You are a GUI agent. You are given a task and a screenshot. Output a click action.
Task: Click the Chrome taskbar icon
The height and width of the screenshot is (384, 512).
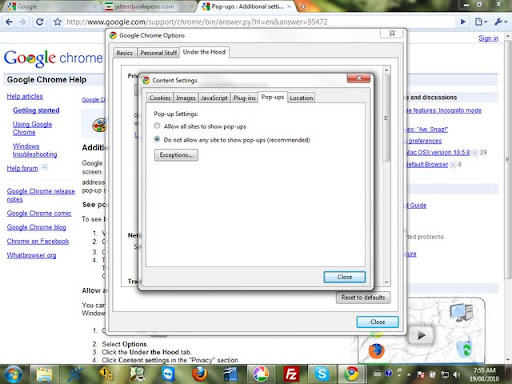tap(352, 374)
